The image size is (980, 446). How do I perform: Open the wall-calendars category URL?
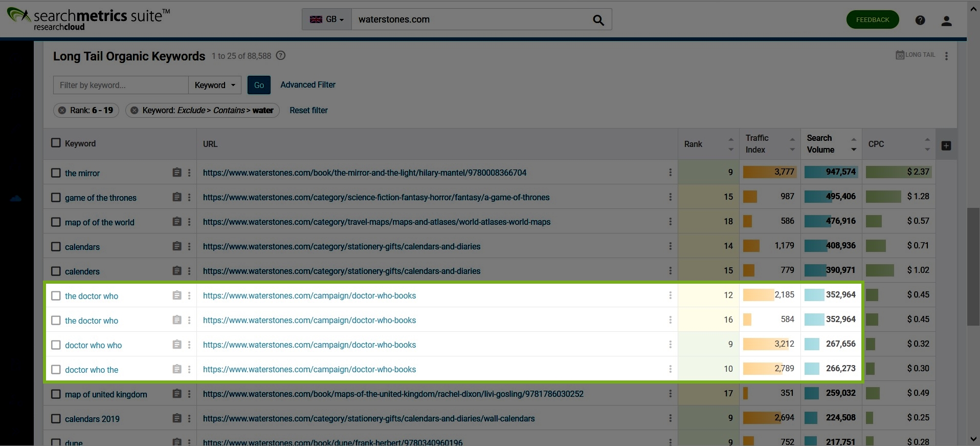point(369,419)
